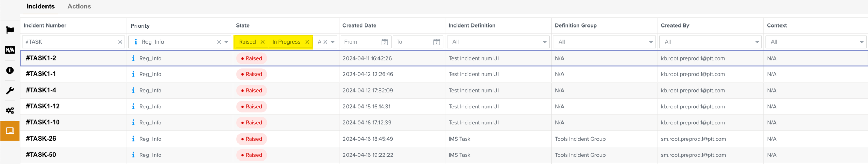Click Raised state badge in #TASK-26 row
The image size is (868, 164).
click(252, 139)
